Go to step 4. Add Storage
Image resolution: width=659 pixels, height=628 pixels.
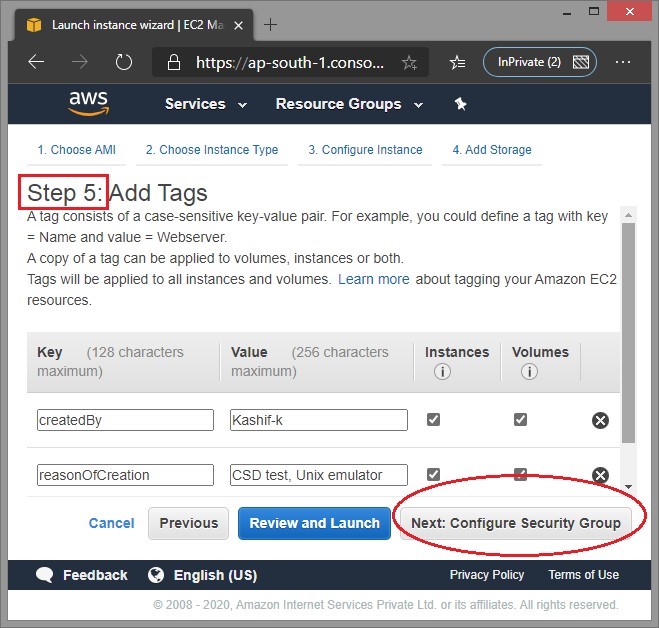click(492, 150)
